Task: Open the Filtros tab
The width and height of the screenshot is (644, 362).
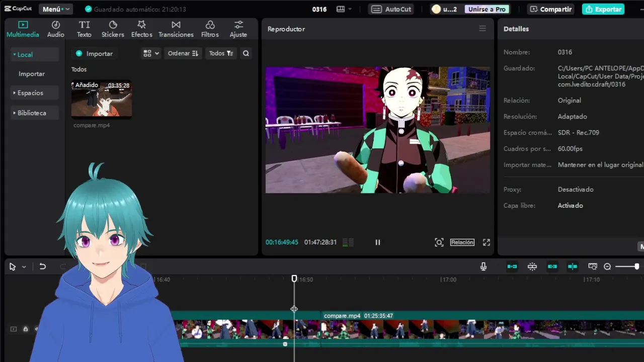Action: 210,29
